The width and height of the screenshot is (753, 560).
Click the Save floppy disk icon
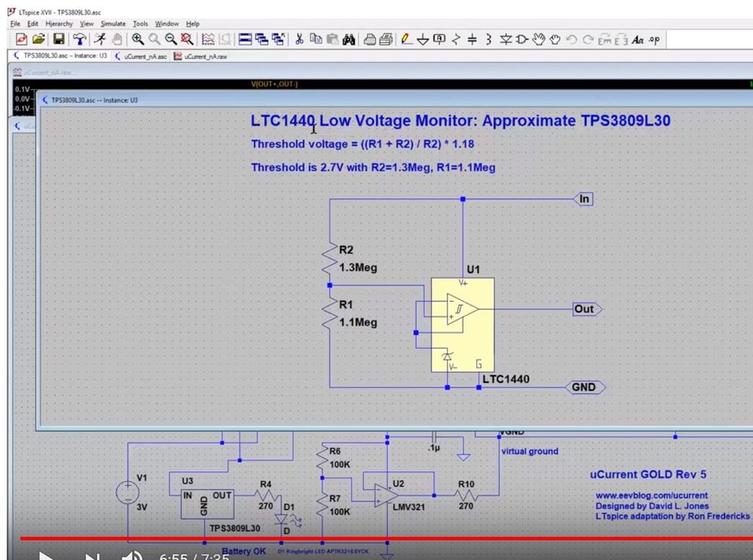59,40
